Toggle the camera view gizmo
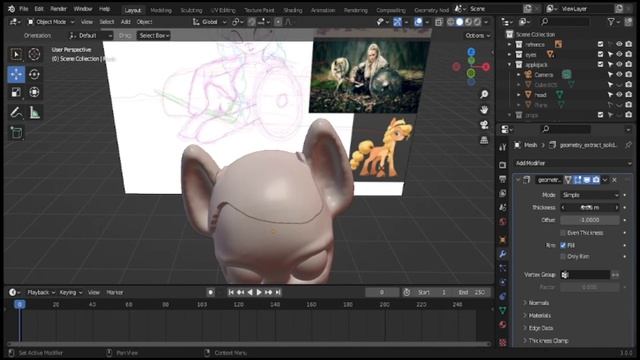The width and height of the screenshot is (640, 360). 484,125
